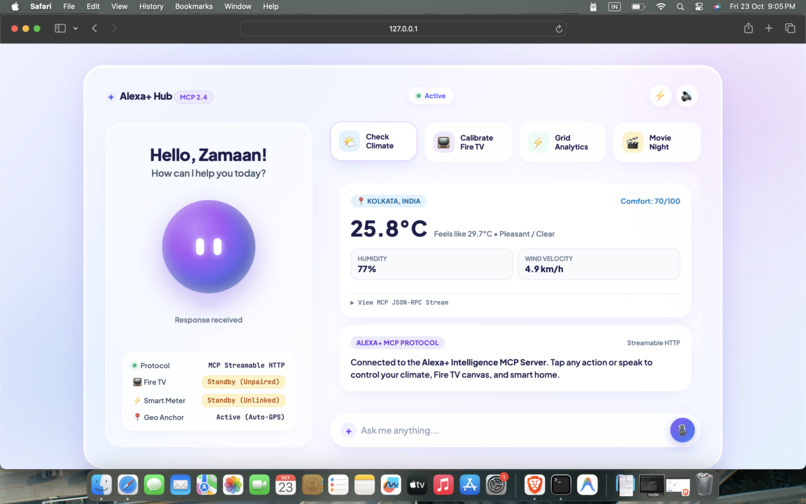Go back with Safari's back arrow
Viewport: 806px width, 504px height.
click(95, 28)
